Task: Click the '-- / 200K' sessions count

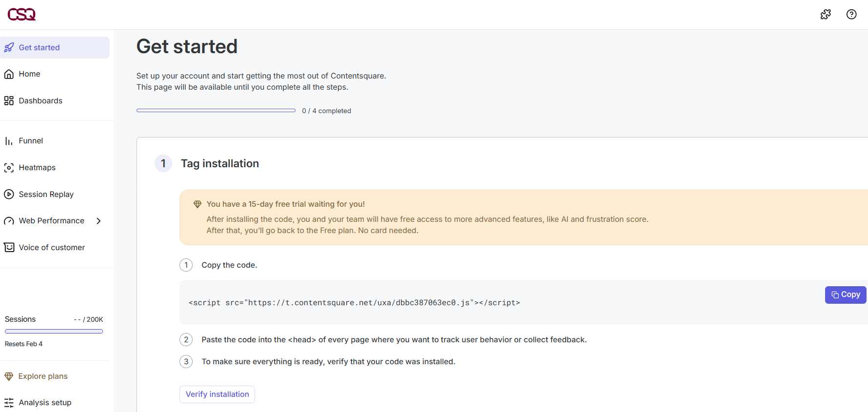Action: [x=88, y=320]
